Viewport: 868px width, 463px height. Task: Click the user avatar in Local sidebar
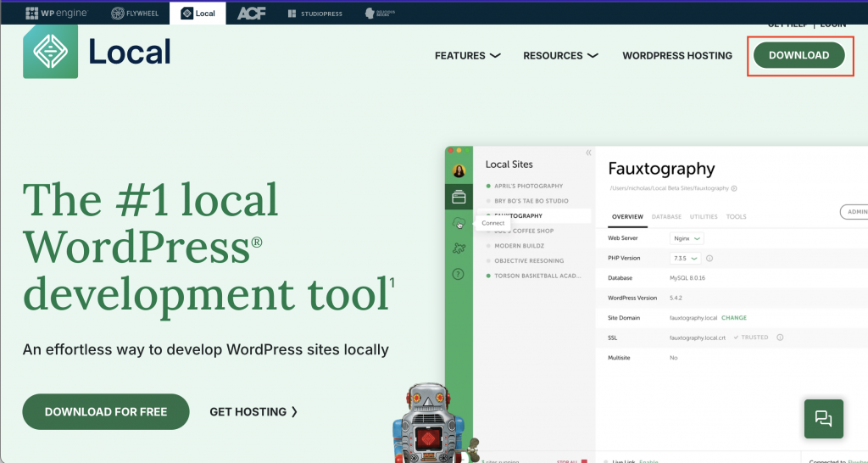(x=459, y=170)
